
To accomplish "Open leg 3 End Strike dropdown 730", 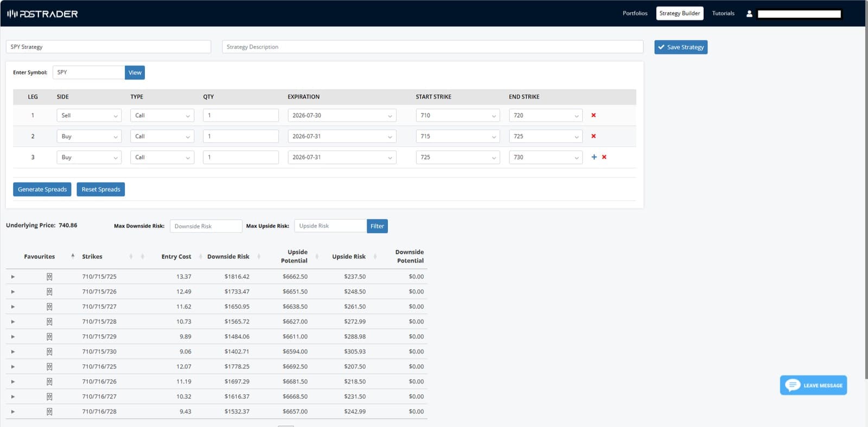I will coord(546,157).
